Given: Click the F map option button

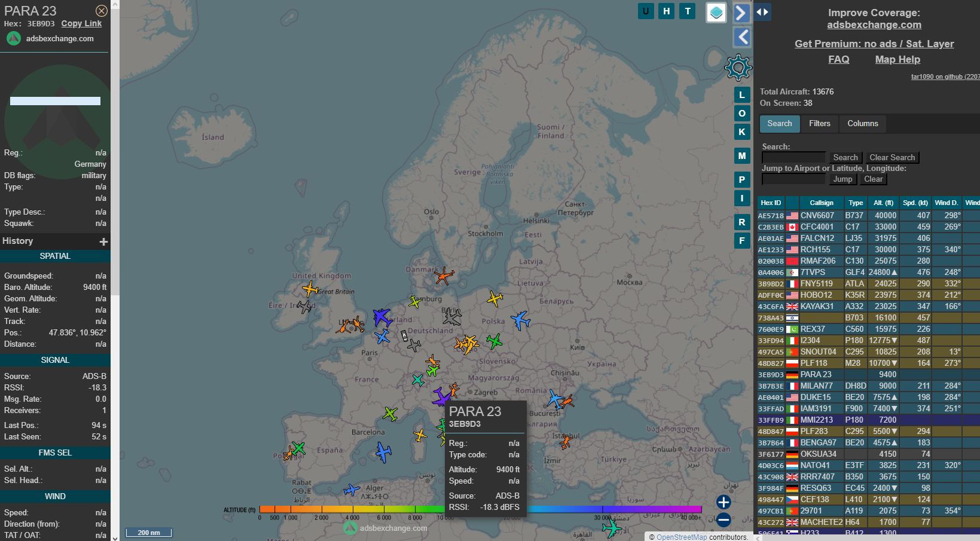Looking at the screenshot, I should pyautogui.click(x=742, y=240).
